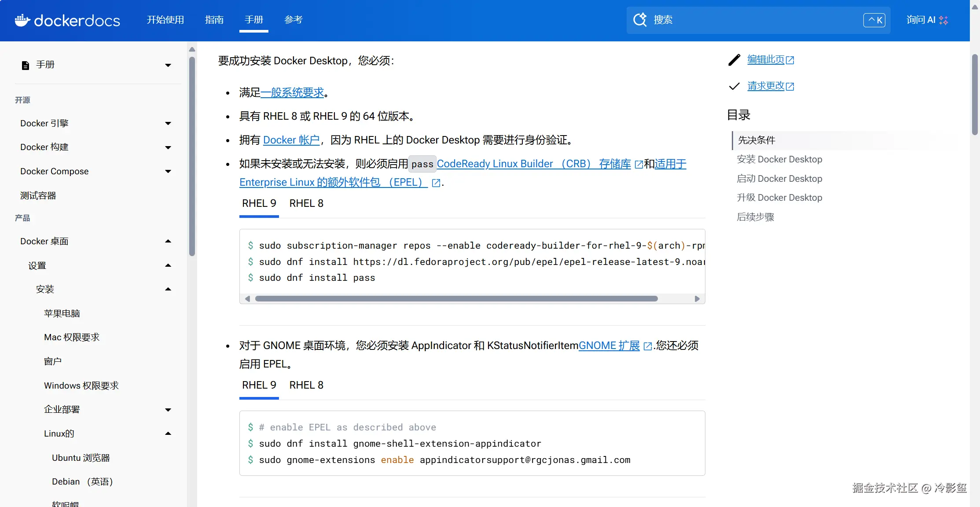Expand the Docker 引擎 sidebar section

pos(168,124)
